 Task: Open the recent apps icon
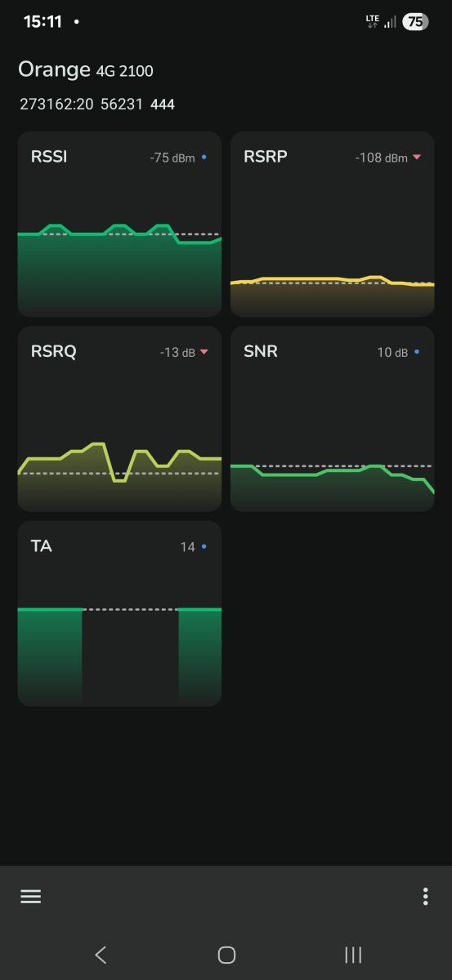point(353,955)
